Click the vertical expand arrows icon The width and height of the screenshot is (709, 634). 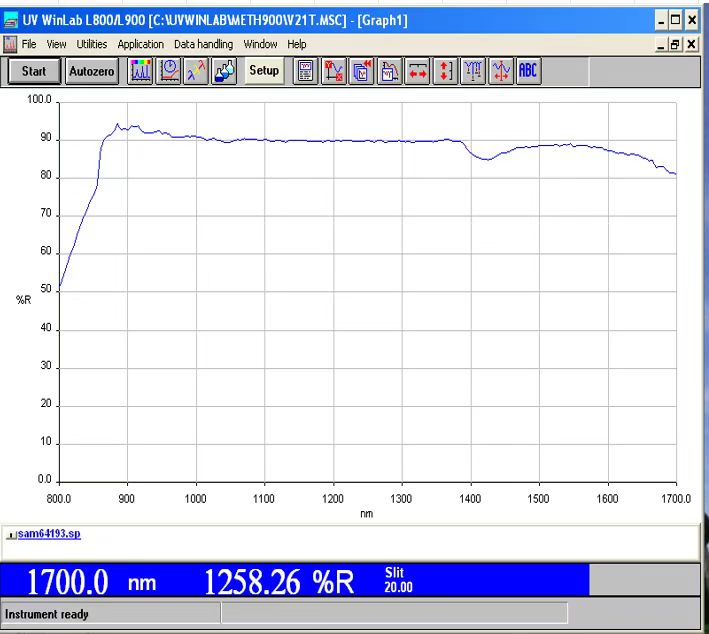click(445, 71)
